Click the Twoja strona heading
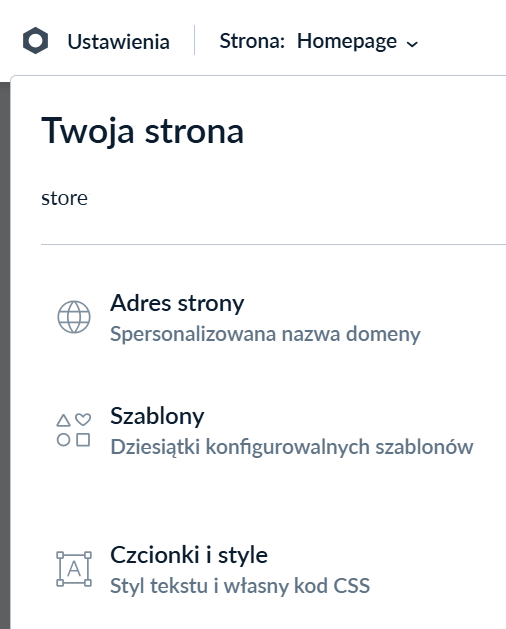The width and height of the screenshot is (506, 629). tap(142, 131)
